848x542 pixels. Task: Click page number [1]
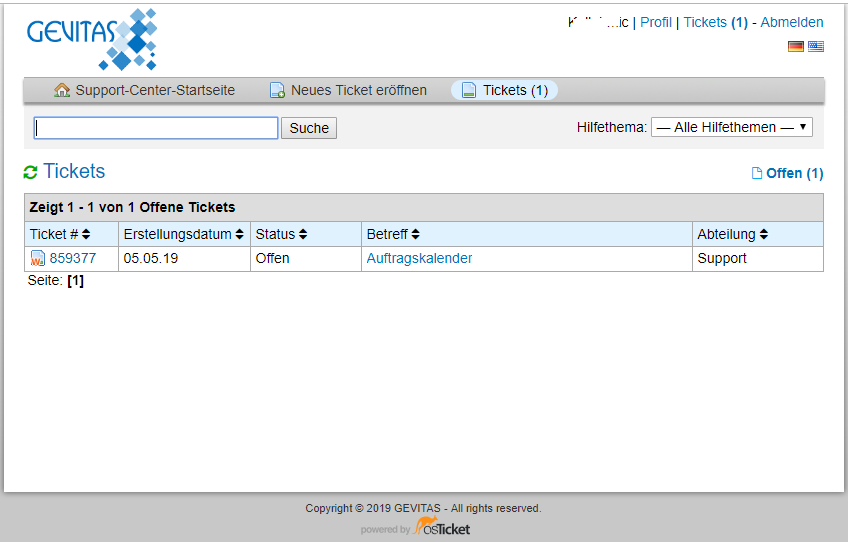76,281
